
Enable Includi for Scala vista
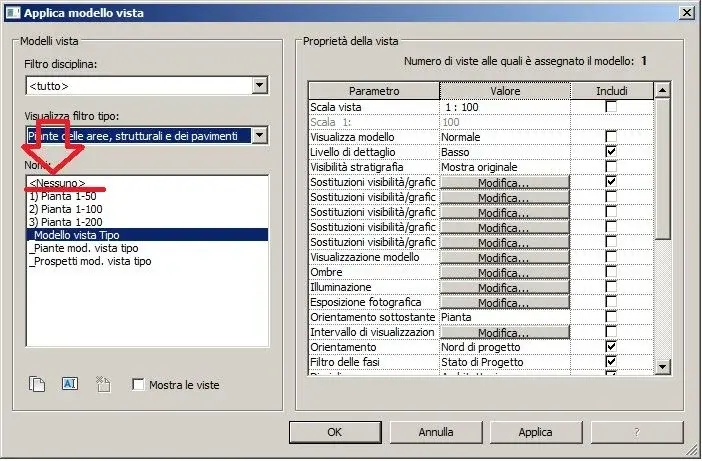611,107
